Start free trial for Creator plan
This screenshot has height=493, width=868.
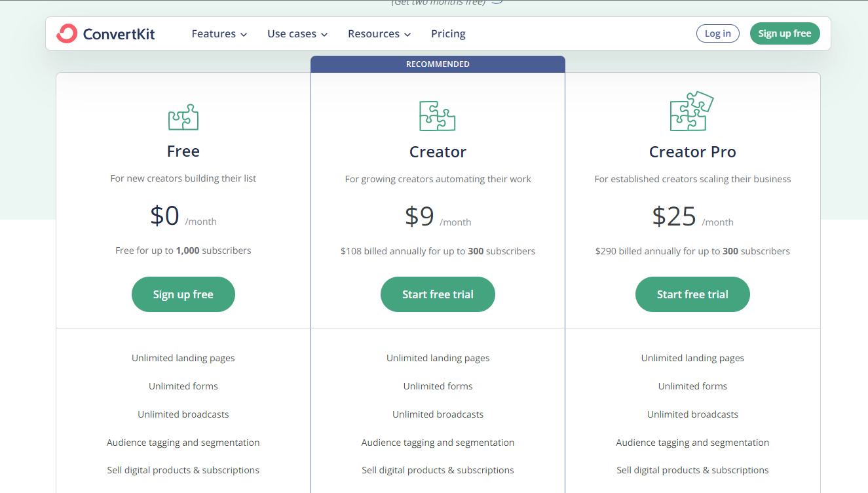[x=438, y=294]
